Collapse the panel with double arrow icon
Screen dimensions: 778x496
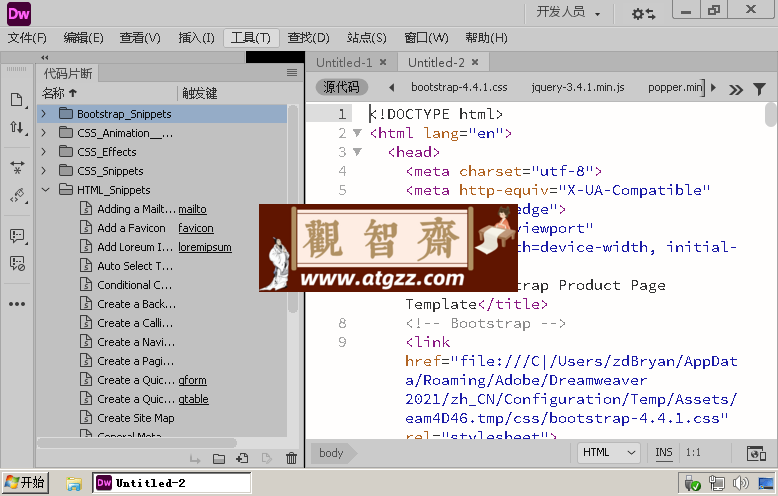(45, 58)
